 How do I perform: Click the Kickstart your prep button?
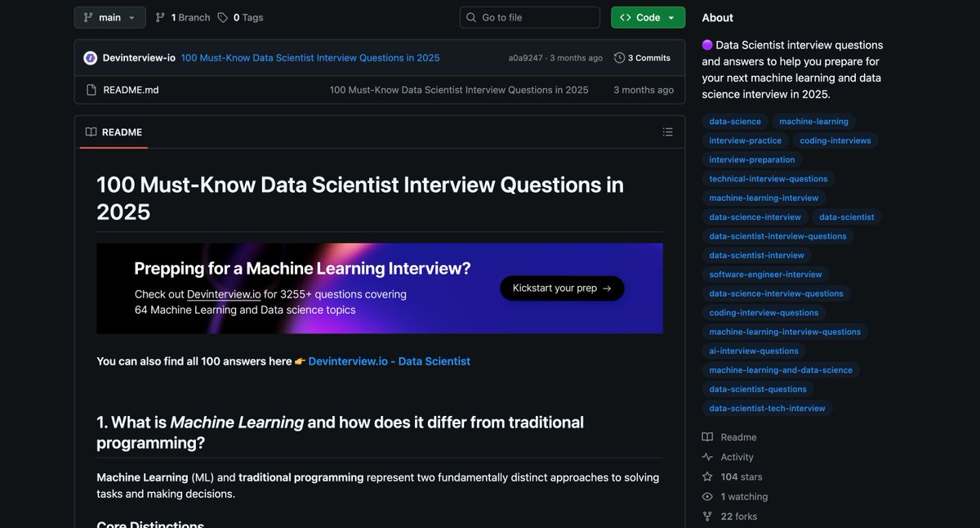562,288
